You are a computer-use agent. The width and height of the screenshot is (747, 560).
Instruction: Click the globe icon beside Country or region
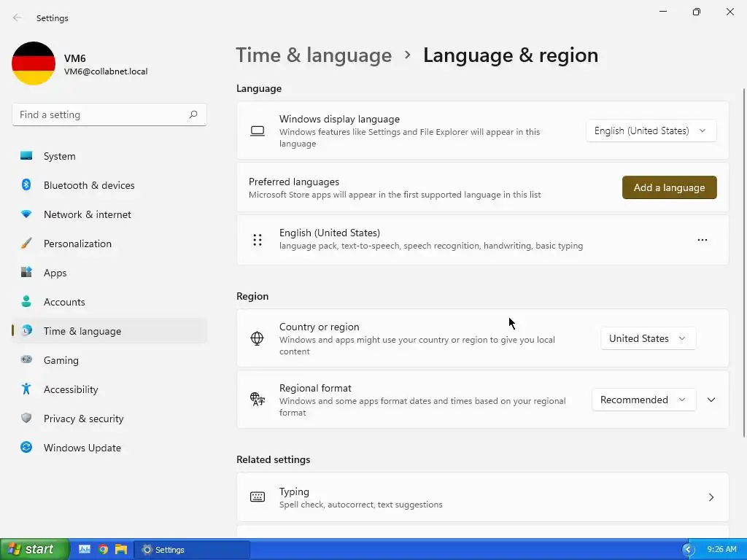click(x=257, y=338)
